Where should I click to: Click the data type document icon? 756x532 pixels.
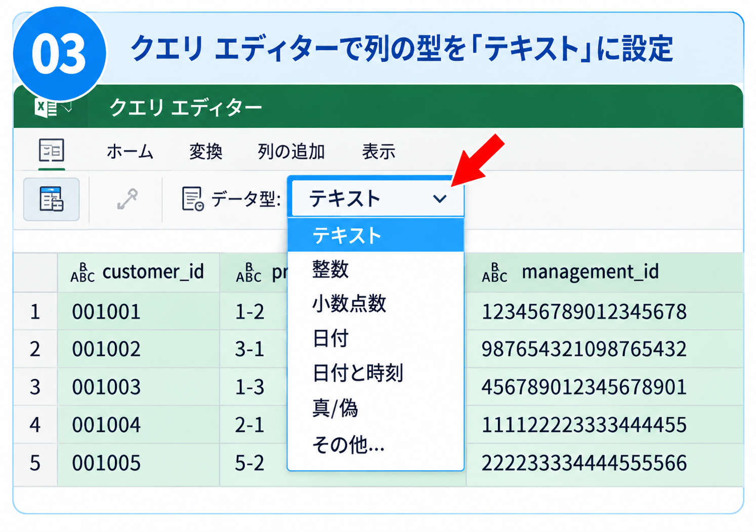(193, 199)
